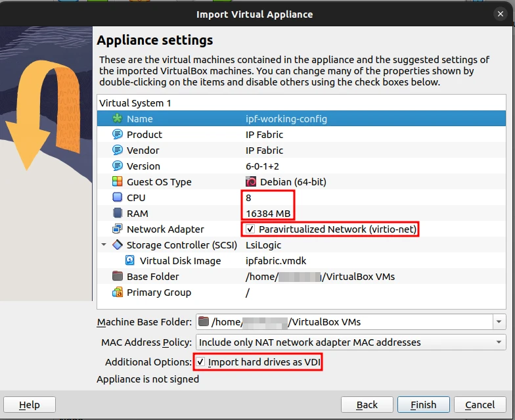Click the Virtual Disk Image icon
This screenshot has height=420, width=515.
(x=130, y=261)
